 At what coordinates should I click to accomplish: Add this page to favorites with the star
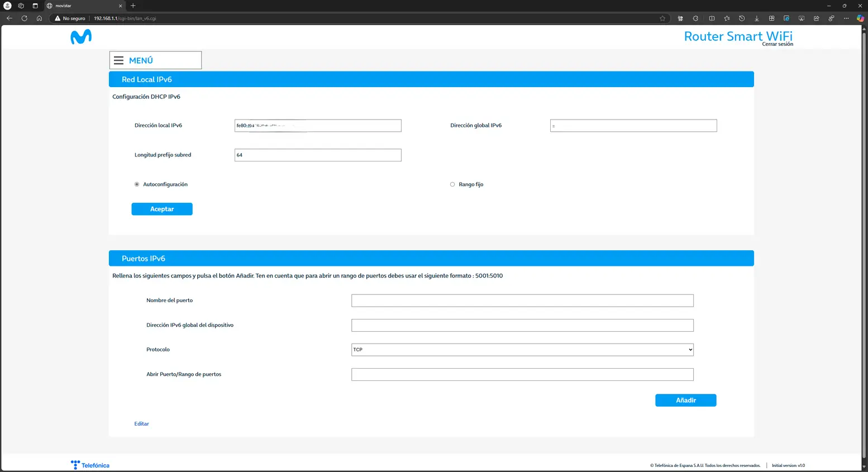click(662, 18)
